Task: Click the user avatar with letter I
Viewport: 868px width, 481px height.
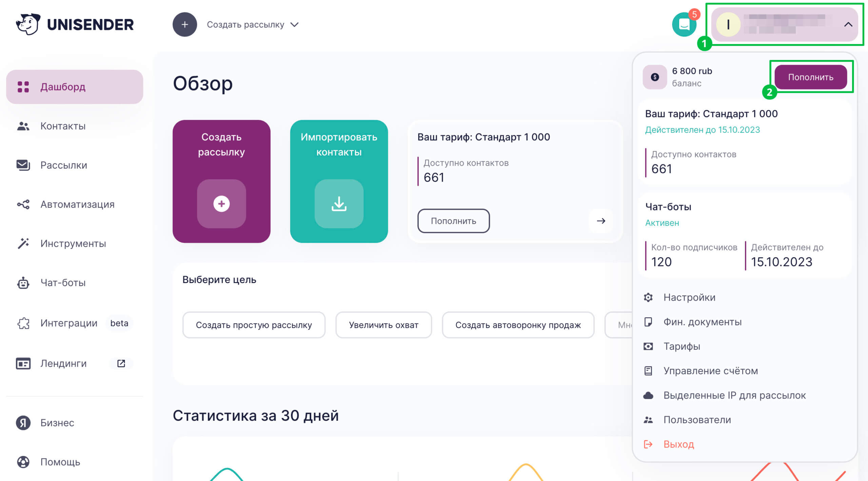Action: pyautogui.click(x=728, y=24)
